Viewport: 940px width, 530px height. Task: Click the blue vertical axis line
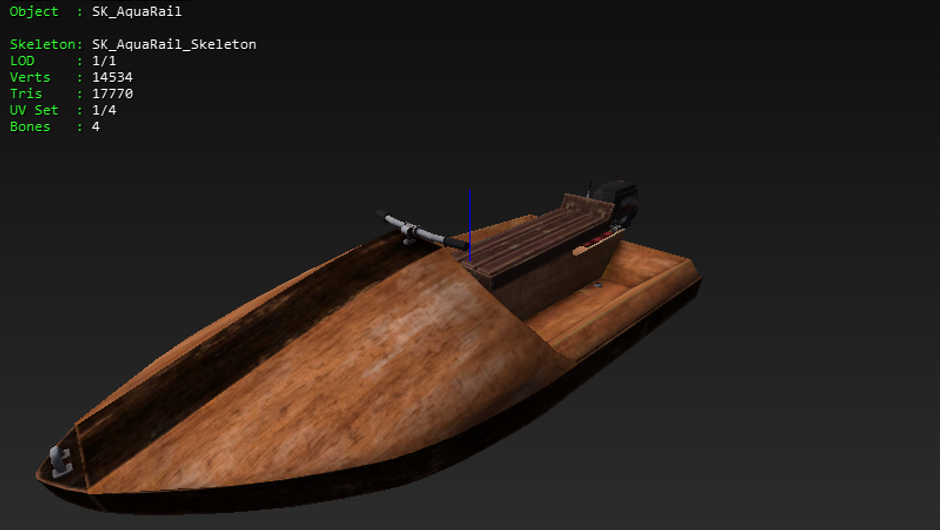470,225
